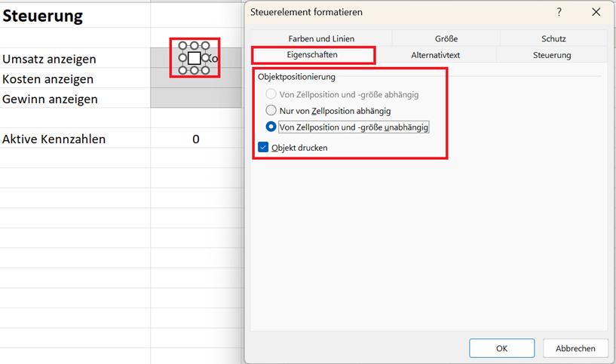616x364 pixels.
Task: Select the checkbox control in the sheet
Action: (x=195, y=58)
